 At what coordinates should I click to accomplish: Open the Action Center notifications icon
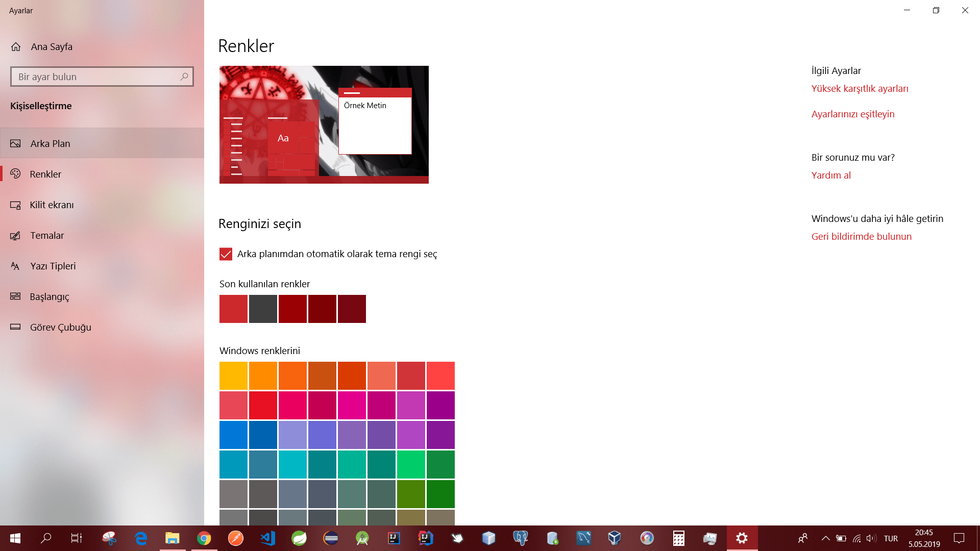coord(959,538)
